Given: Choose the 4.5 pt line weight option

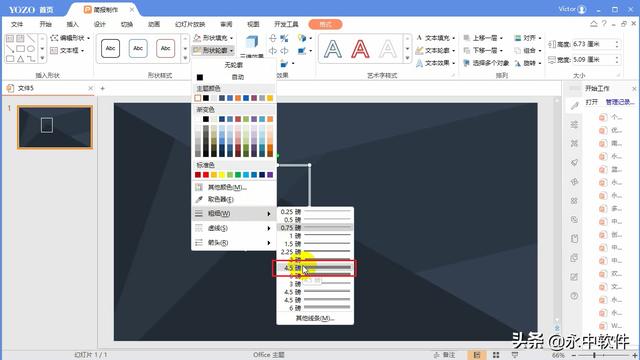Looking at the screenshot, I should [x=314, y=268].
